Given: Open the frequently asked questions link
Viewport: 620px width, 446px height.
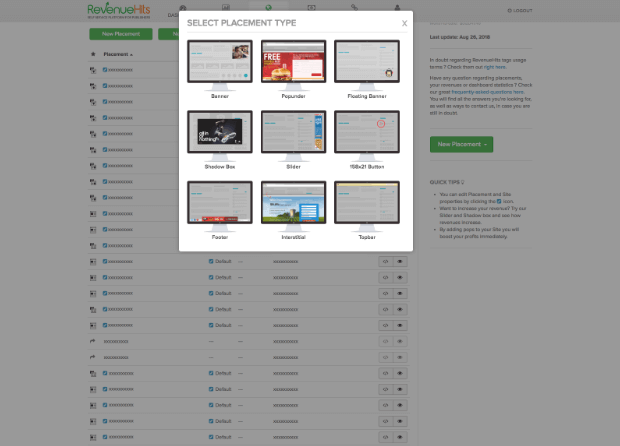Looking at the screenshot, I should pyautogui.click(x=476, y=92).
